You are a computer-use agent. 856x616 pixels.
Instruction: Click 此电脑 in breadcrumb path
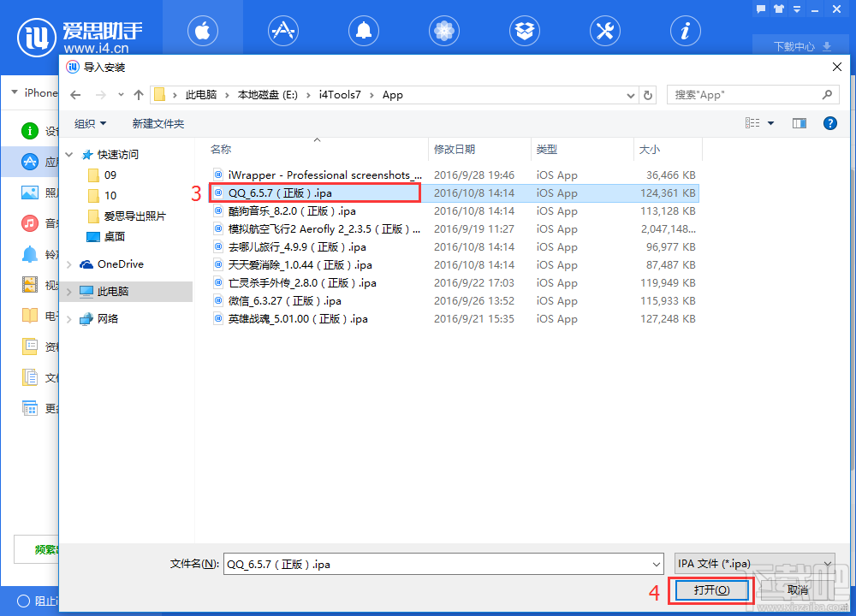coord(201,95)
